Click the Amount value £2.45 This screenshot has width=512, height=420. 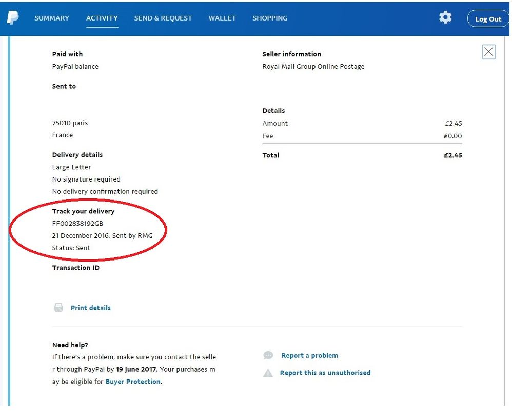coord(454,124)
